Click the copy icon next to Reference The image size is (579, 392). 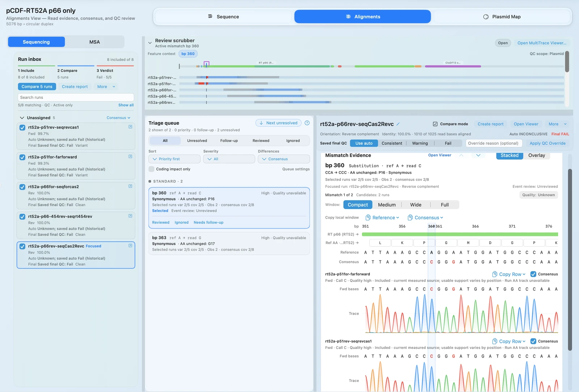pos(368,218)
